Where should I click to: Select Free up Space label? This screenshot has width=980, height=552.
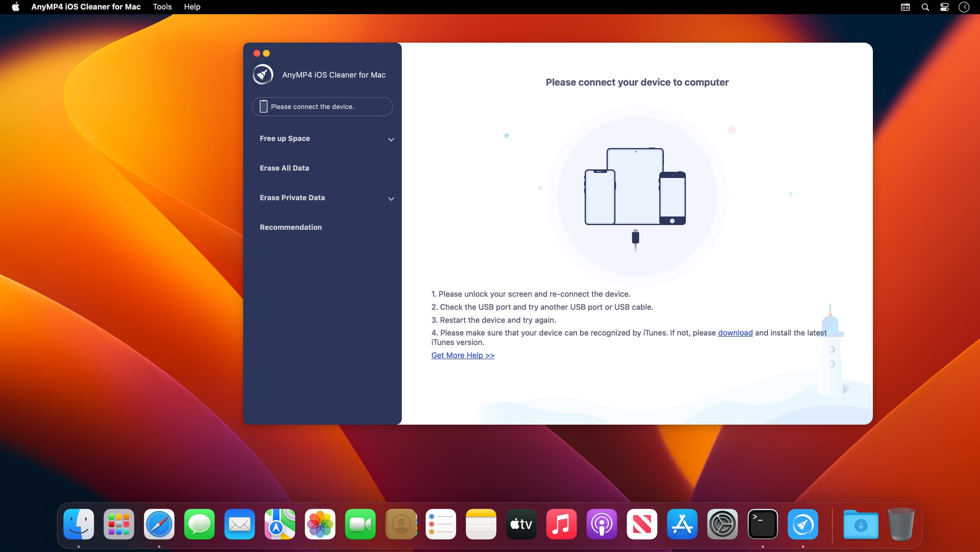(285, 139)
